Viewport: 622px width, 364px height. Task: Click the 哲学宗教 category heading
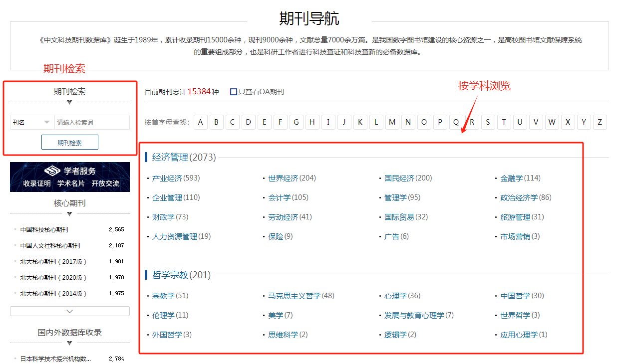pos(170,275)
